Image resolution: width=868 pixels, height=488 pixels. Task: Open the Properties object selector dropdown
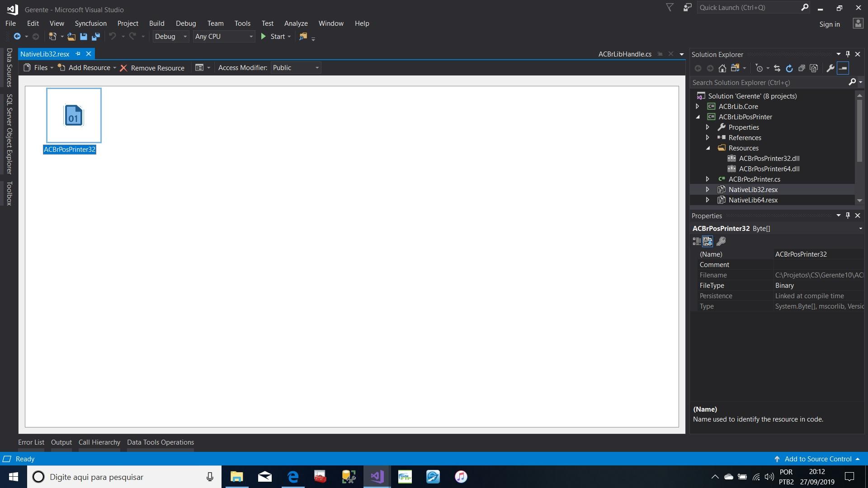[x=860, y=229]
